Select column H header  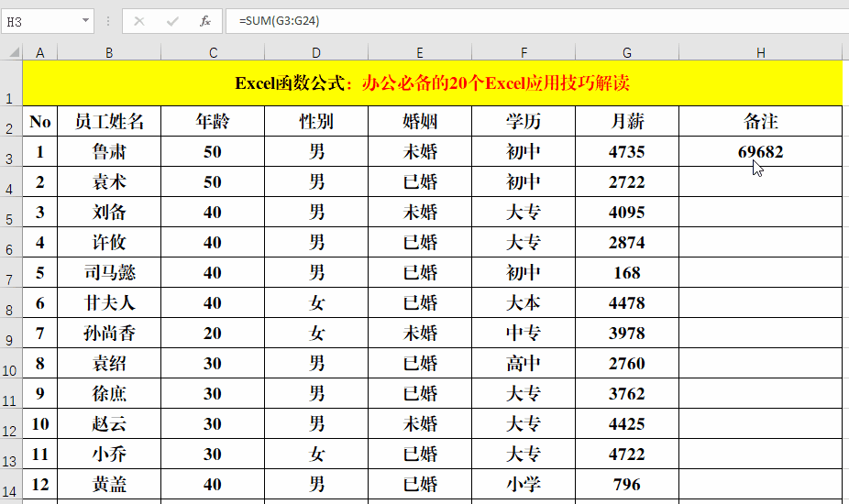(x=761, y=52)
